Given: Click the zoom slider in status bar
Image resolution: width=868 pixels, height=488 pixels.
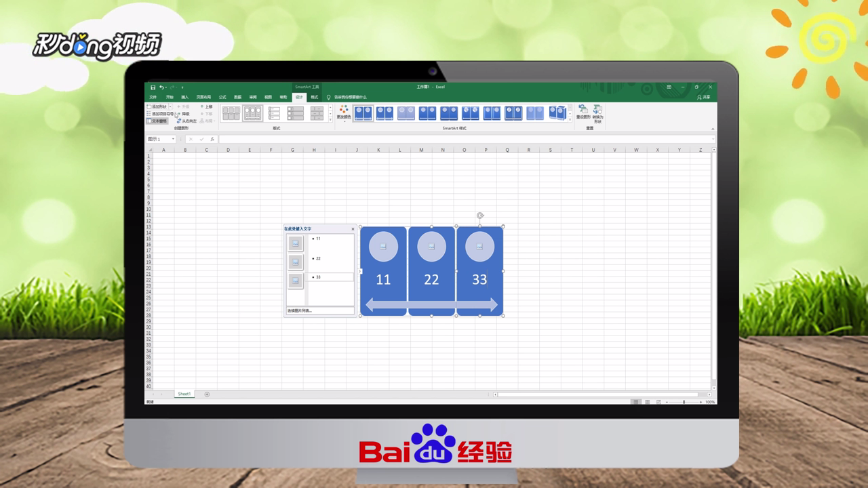Looking at the screenshot, I should click(x=684, y=402).
